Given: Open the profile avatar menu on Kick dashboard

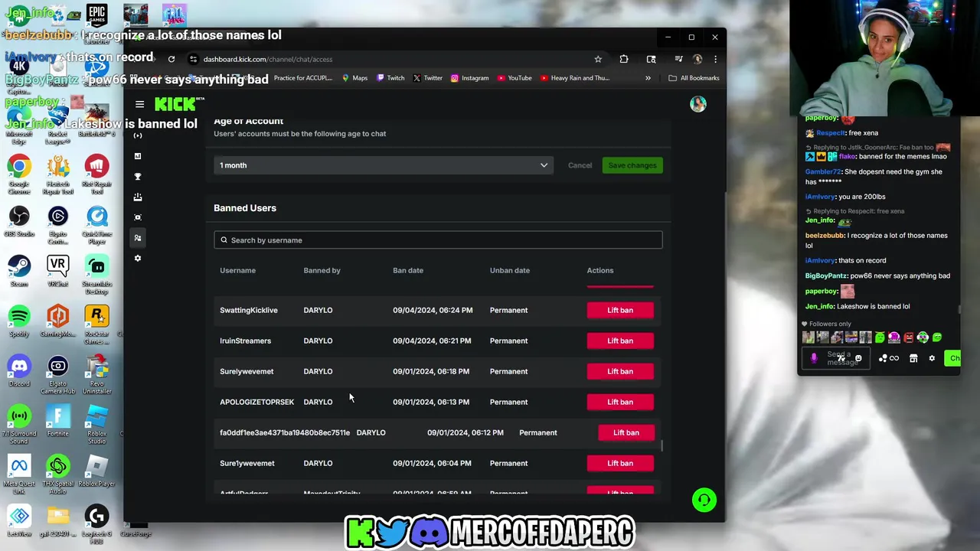Looking at the screenshot, I should pyautogui.click(x=697, y=104).
